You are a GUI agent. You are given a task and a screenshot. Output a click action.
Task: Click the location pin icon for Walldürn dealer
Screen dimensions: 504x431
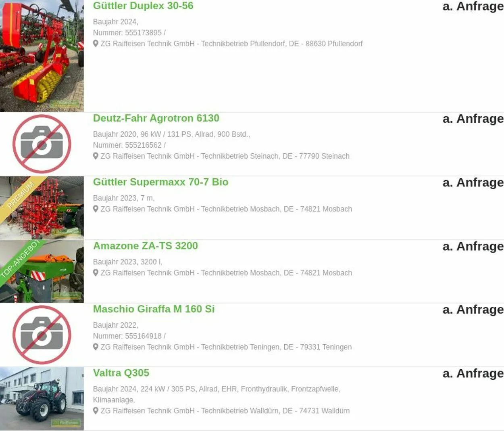pyautogui.click(x=96, y=411)
